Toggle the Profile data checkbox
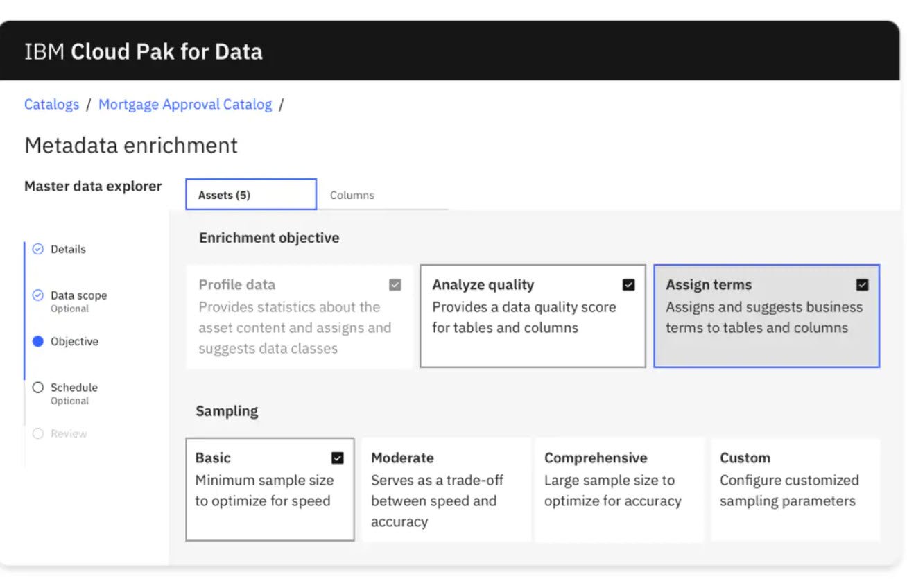 395,285
